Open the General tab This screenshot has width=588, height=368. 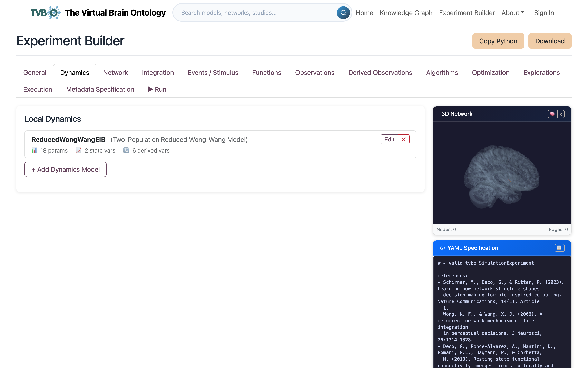tap(35, 73)
